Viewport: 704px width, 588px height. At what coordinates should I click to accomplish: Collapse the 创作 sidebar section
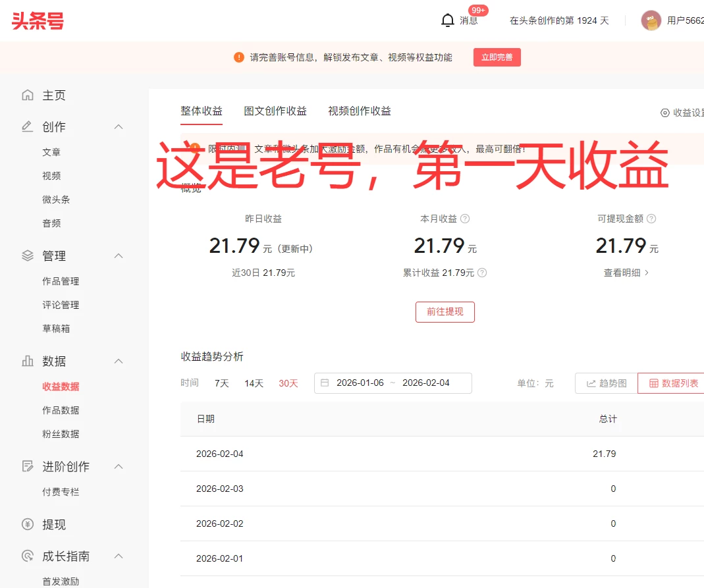119,127
